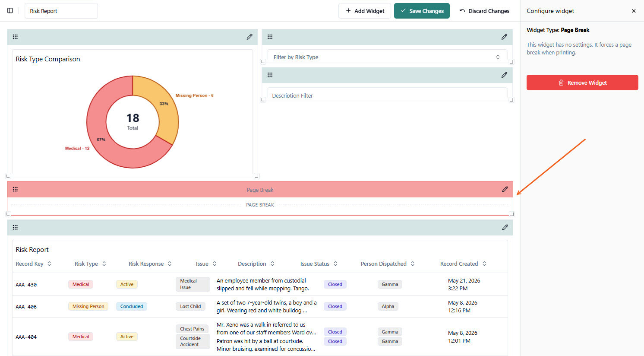This screenshot has width=644, height=356.
Task: Open the Filter by Risk Type dropdown
Action: click(387, 57)
